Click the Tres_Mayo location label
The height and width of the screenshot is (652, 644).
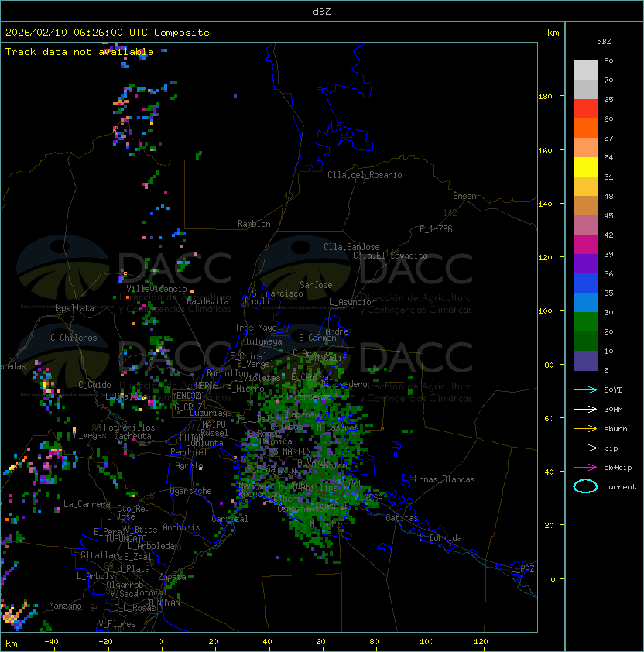[x=255, y=328]
